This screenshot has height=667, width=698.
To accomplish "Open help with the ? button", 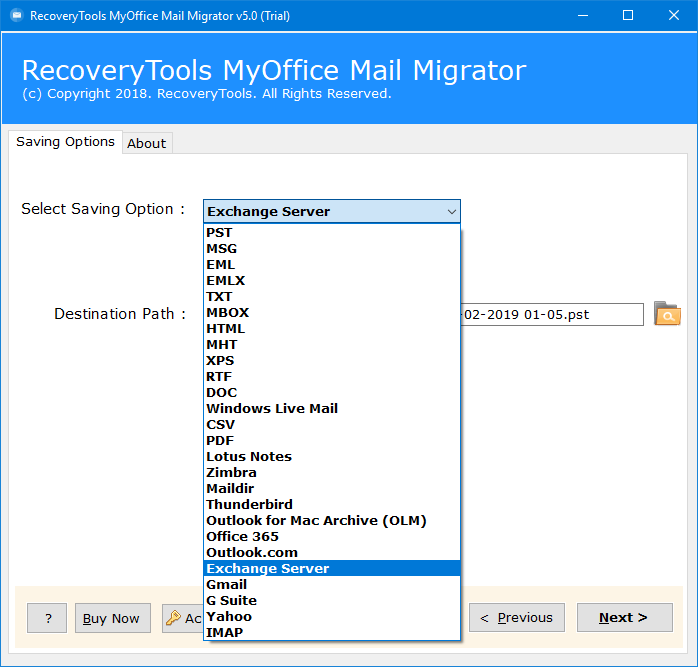I will [47, 618].
